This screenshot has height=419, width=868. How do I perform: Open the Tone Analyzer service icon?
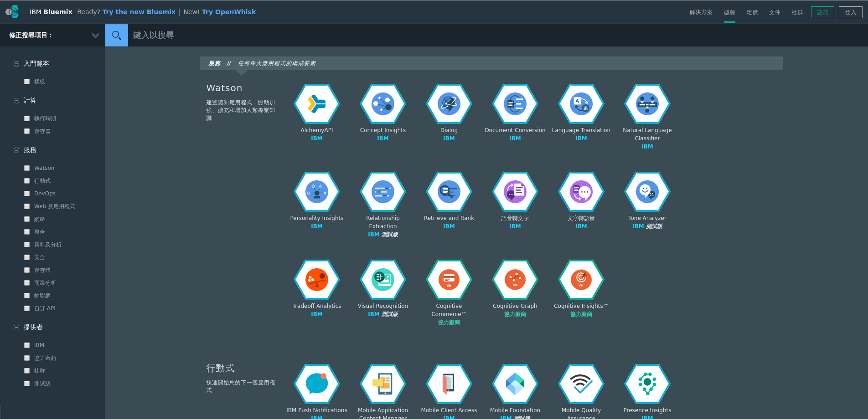[x=647, y=192]
